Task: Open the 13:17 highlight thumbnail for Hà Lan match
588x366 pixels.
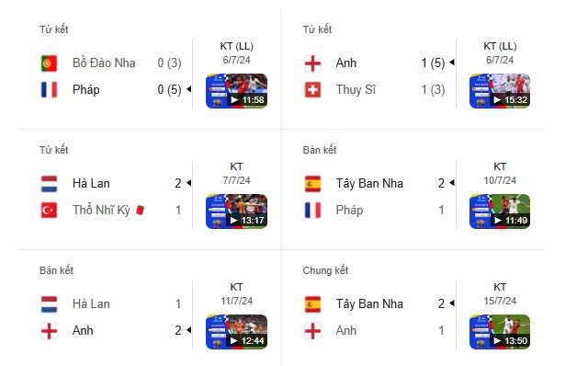Action: click(237, 212)
